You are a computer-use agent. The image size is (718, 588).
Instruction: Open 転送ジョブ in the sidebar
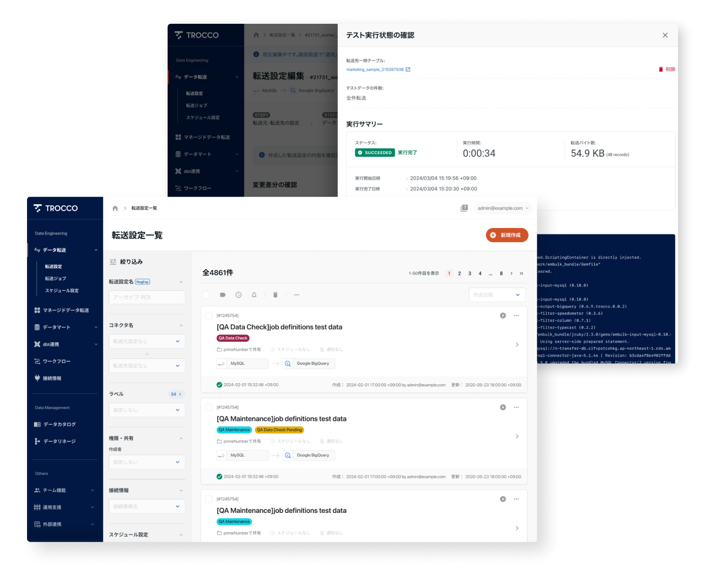[x=56, y=279]
